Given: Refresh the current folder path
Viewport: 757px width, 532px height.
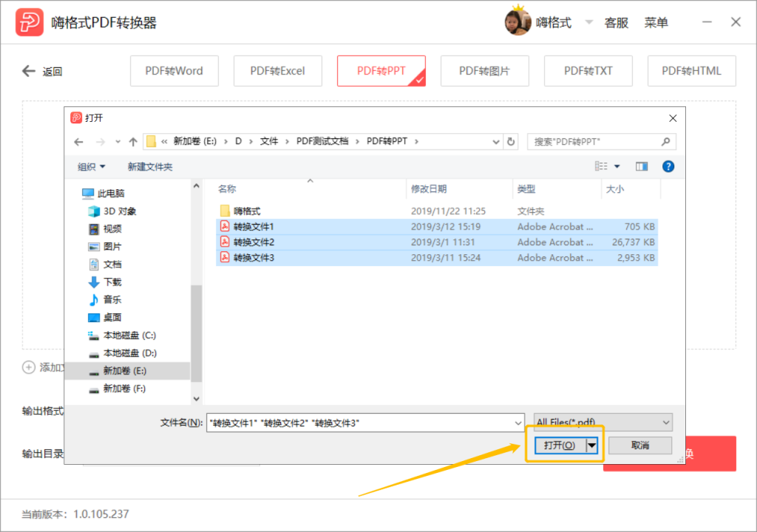Looking at the screenshot, I should point(511,141).
